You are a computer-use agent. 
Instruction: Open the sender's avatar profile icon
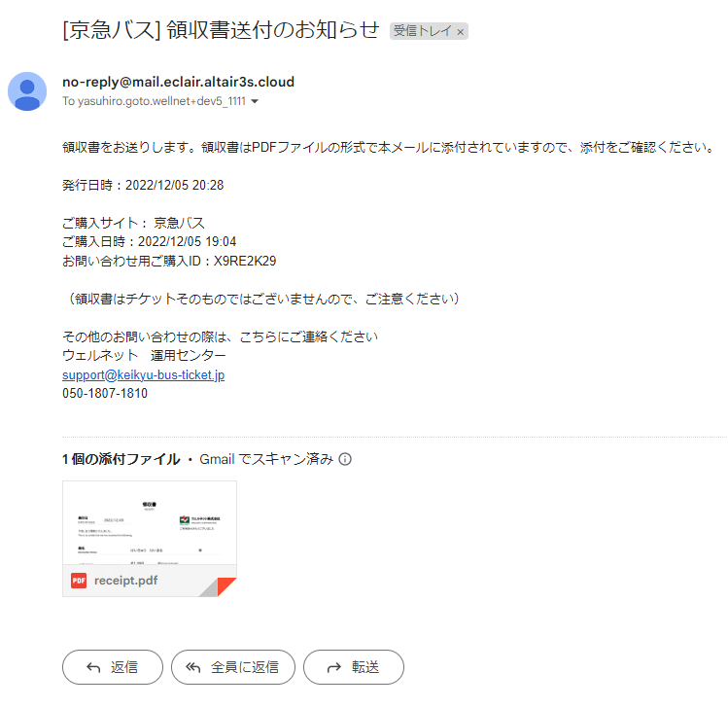[27, 91]
